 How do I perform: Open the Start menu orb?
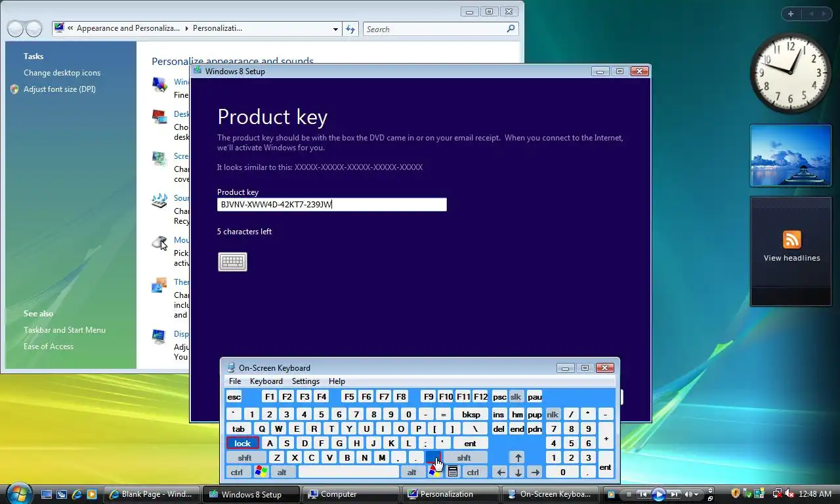pyautogui.click(x=18, y=493)
